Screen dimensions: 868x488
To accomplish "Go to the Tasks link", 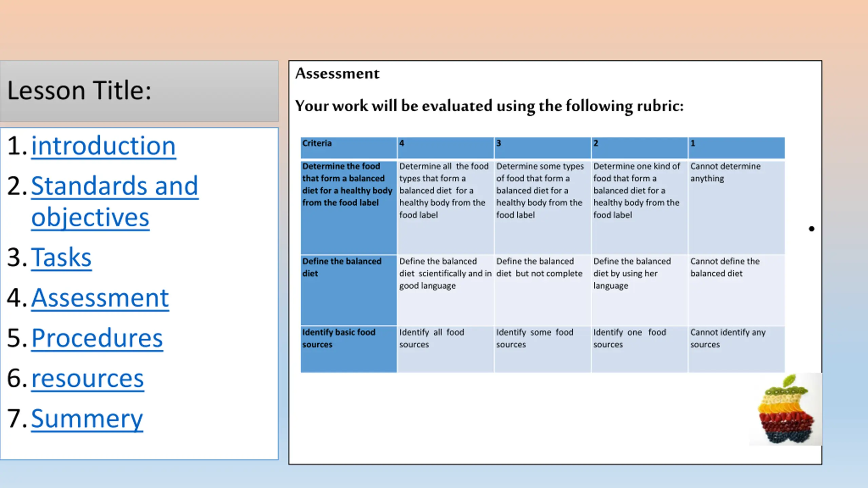I will click(61, 258).
